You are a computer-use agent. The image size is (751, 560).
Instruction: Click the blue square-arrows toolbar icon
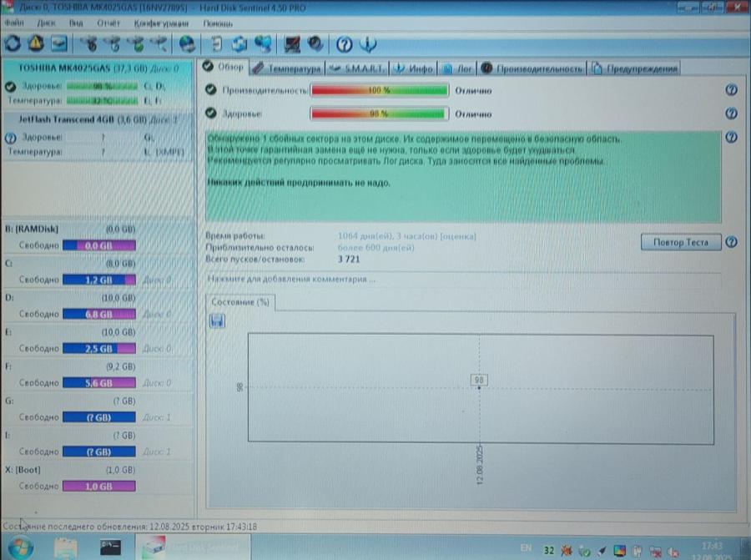pyautogui.click(x=239, y=44)
